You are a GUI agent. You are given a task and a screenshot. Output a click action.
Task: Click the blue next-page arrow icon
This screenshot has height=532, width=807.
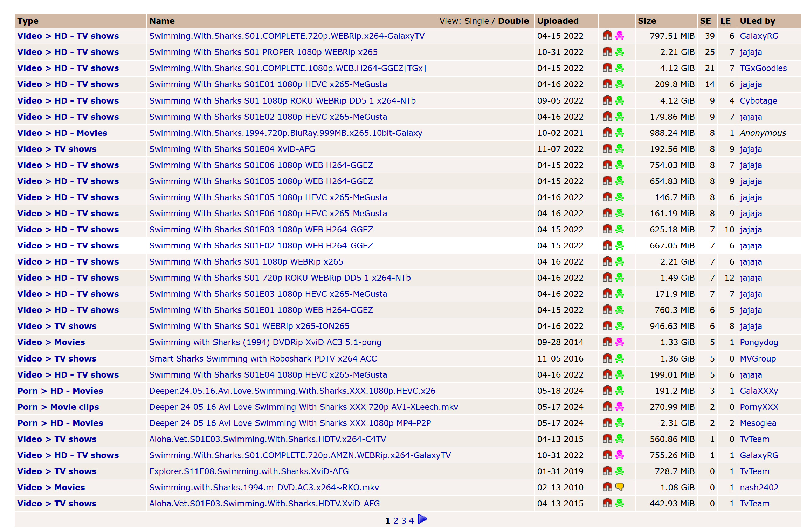pos(422,519)
